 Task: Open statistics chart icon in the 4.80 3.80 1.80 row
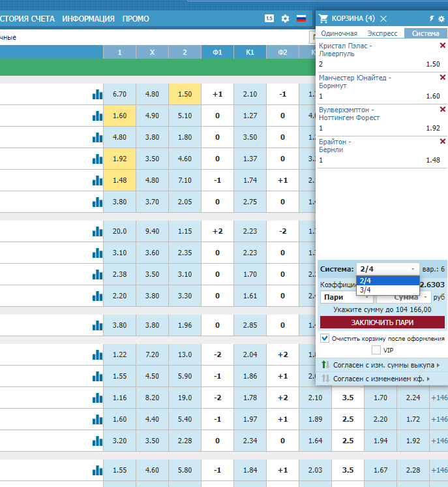[97, 137]
